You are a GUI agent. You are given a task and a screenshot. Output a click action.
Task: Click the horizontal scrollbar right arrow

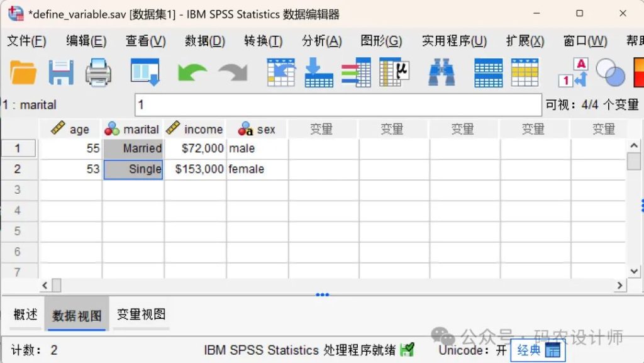click(620, 286)
